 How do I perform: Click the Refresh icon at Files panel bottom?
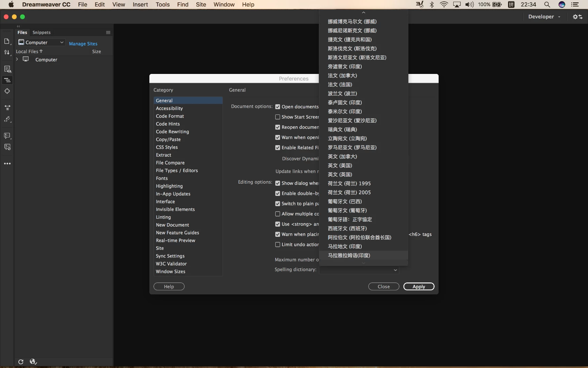click(x=21, y=362)
